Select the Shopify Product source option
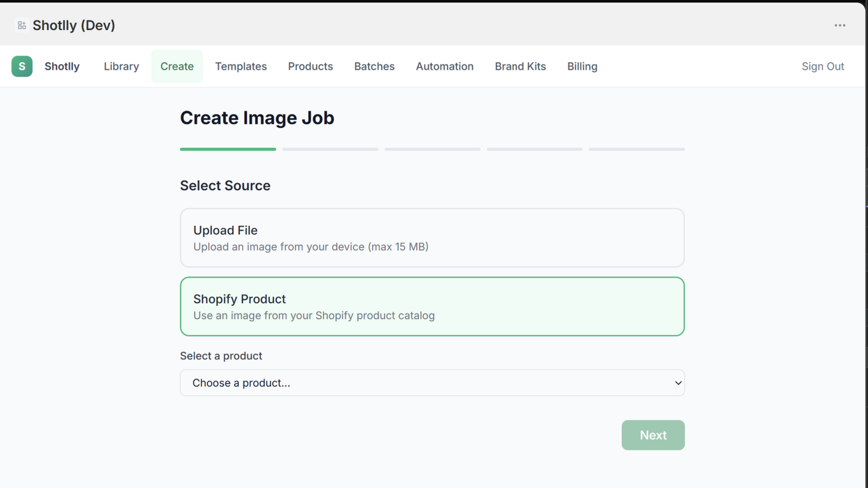This screenshot has height=488, width=868. pos(432,306)
